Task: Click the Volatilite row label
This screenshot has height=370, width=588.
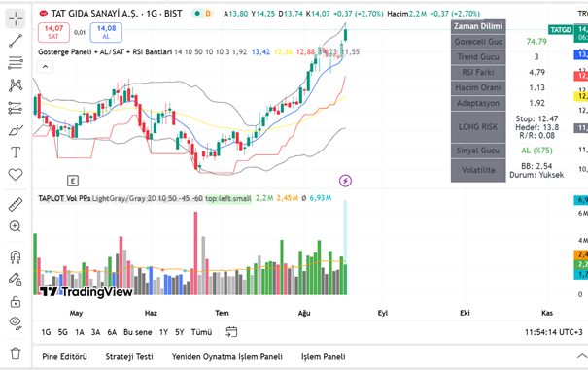Action: point(478,170)
